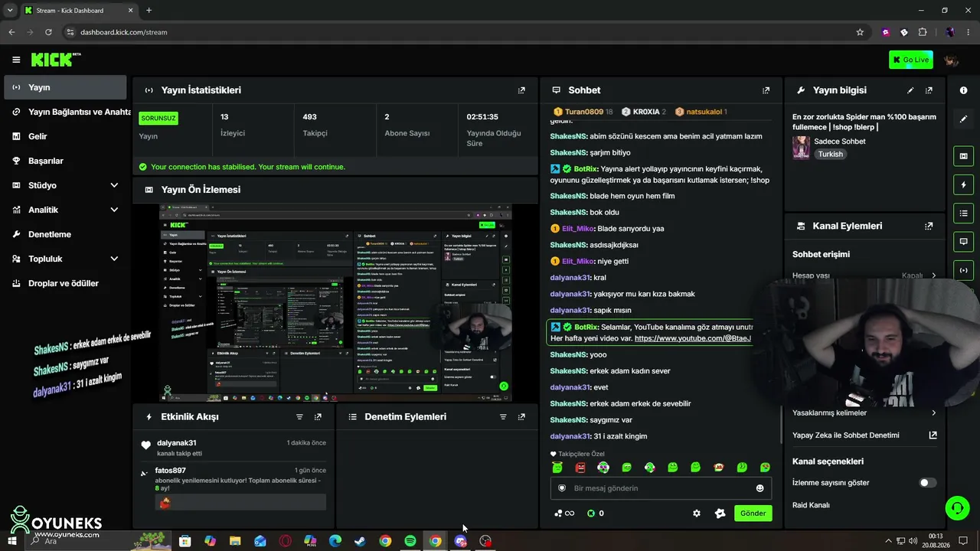Pop out the Etkinlik Akışı panel
980x551 pixels.
coord(318,417)
